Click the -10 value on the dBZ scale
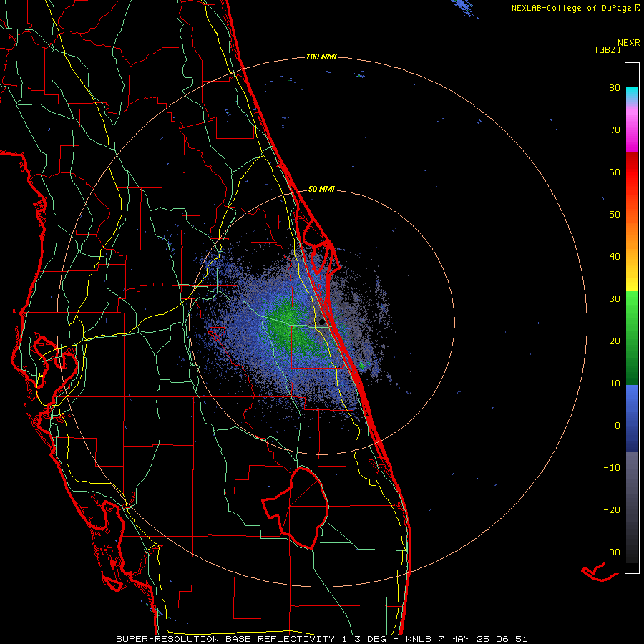This screenshot has width=644, height=644. 612,468
